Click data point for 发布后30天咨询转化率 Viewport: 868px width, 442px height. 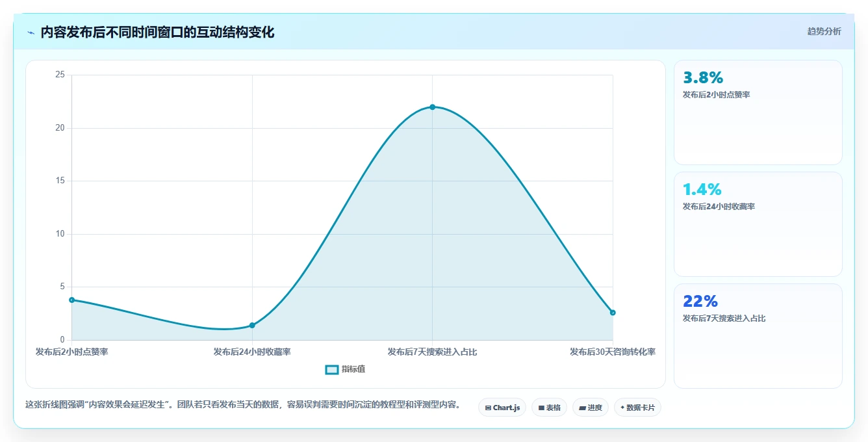coord(613,313)
